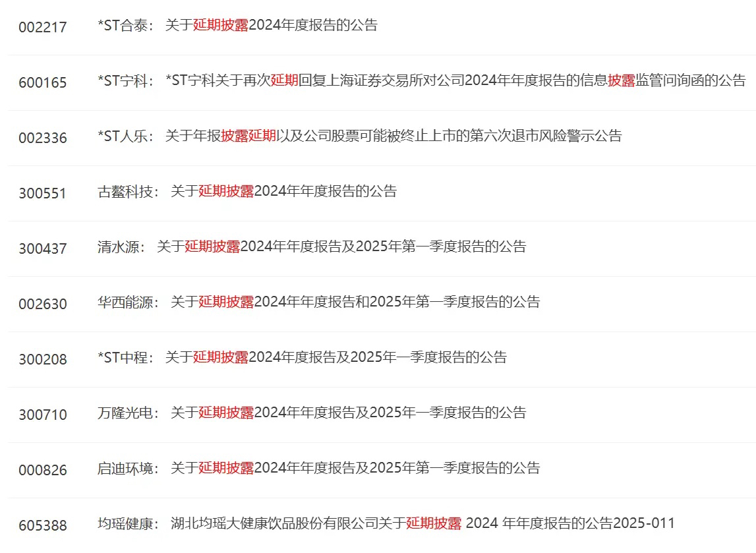Screen dimensions: 756x553
Task: Open 华西能源 延期披露年度报告和第一季度报告 announcement
Action: (x=355, y=303)
